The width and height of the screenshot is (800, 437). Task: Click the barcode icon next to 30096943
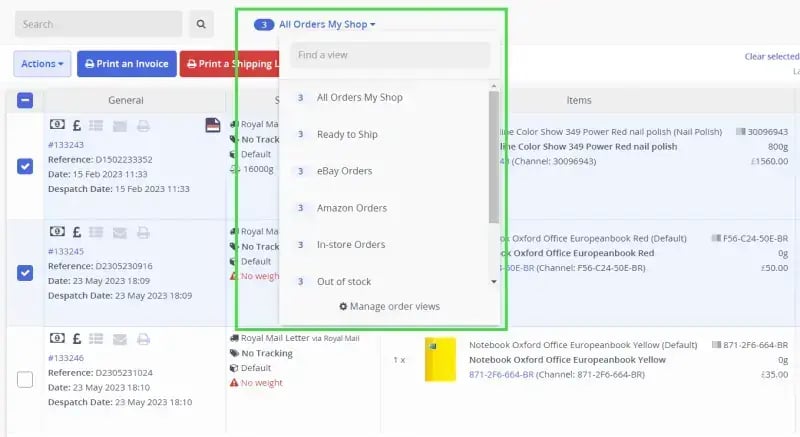(740, 132)
